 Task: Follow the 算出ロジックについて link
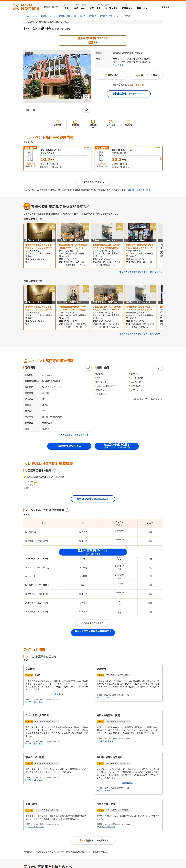point(138,190)
